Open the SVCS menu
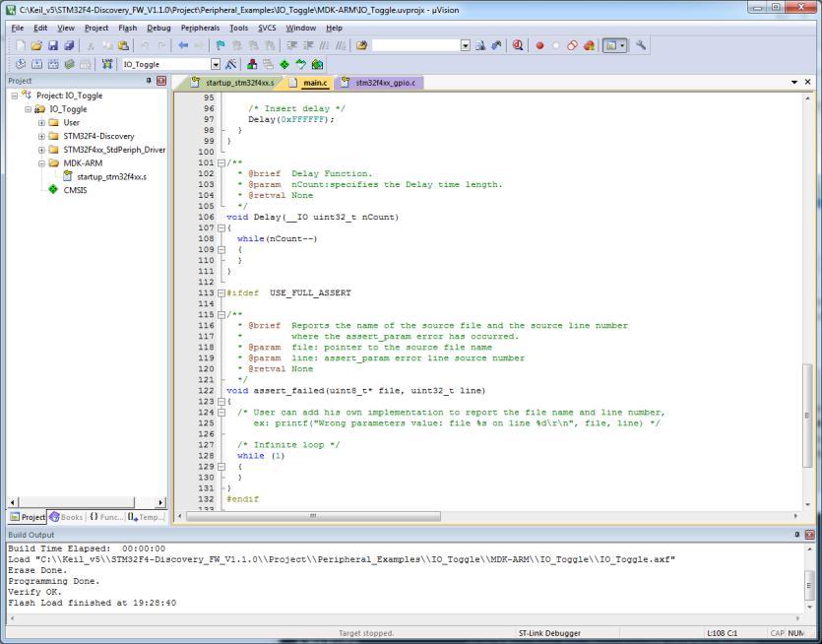 [267, 28]
